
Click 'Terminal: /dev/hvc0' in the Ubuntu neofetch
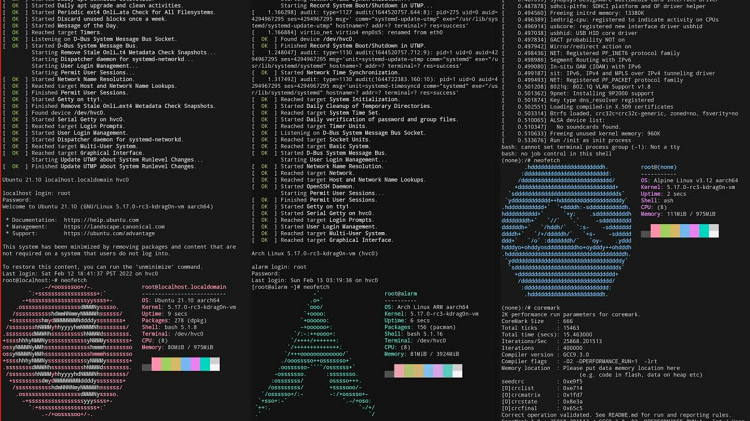tap(173, 334)
